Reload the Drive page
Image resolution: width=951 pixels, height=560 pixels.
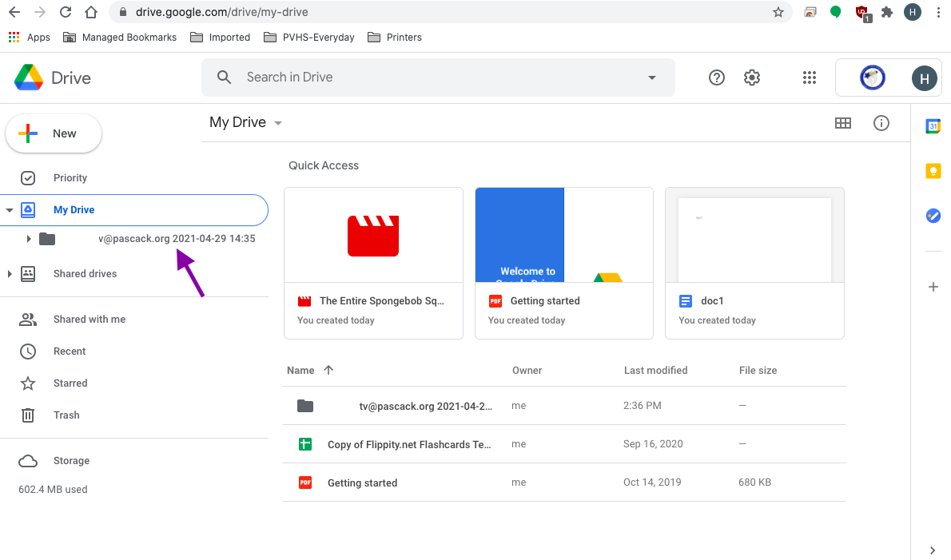click(x=66, y=12)
